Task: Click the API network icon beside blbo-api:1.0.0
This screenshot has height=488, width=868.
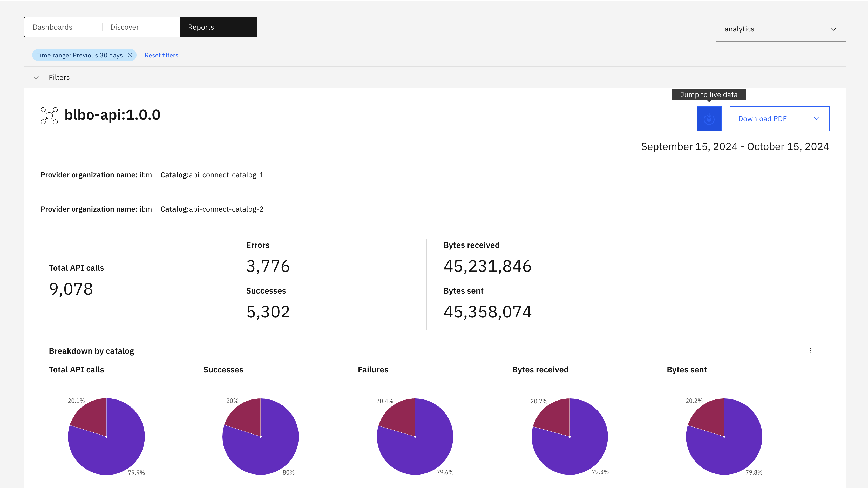Action: [x=49, y=116]
